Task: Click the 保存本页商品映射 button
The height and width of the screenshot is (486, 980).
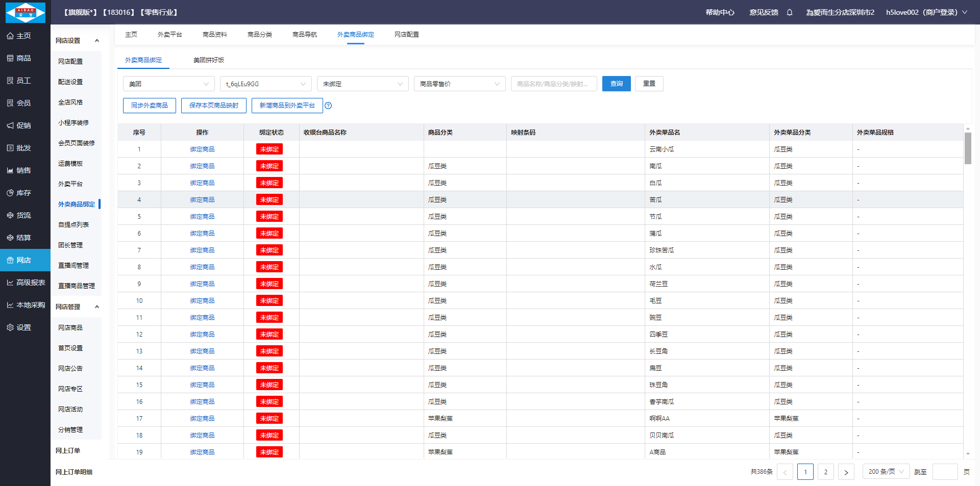Action: (x=214, y=106)
